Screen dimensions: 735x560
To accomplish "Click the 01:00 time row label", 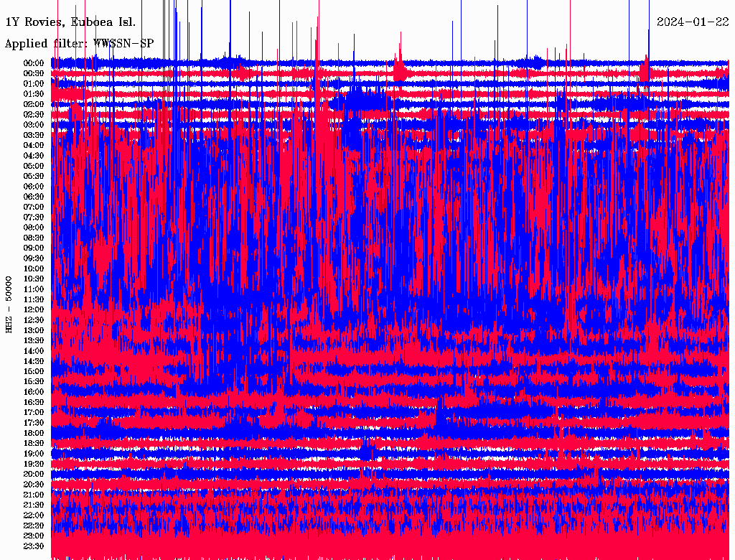I will click(x=34, y=83).
